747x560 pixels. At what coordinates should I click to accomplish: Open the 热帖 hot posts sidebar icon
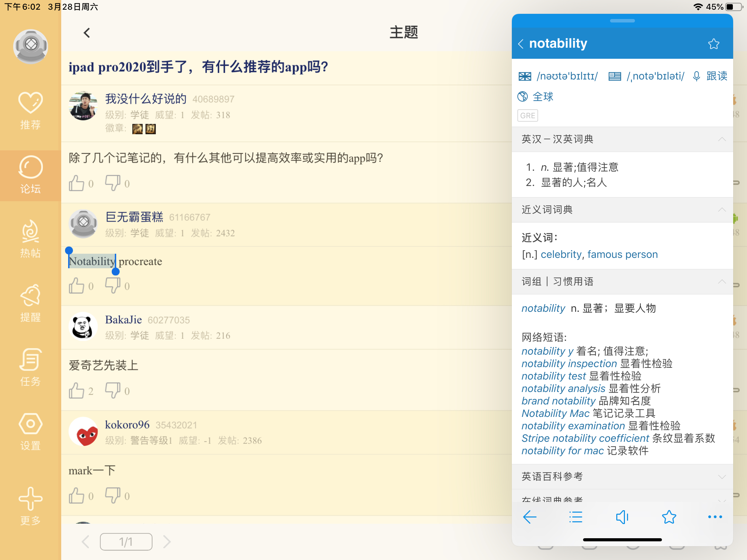point(30,239)
